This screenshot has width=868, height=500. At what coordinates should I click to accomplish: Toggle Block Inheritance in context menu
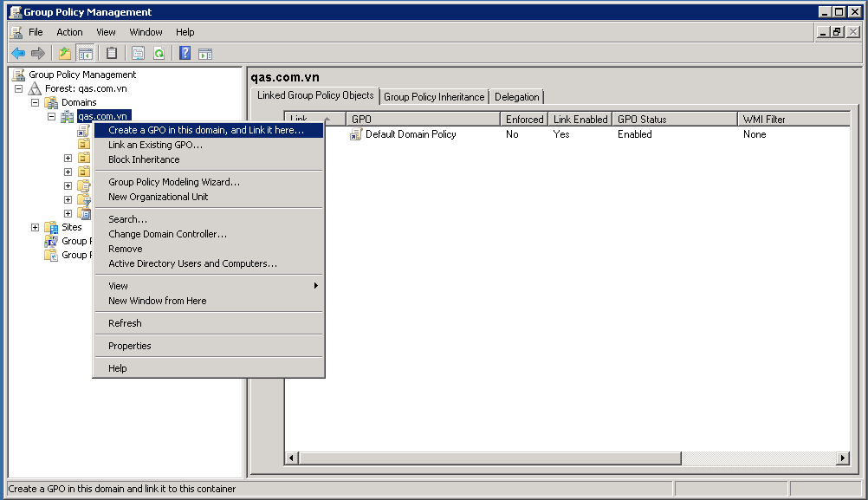click(144, 159)
